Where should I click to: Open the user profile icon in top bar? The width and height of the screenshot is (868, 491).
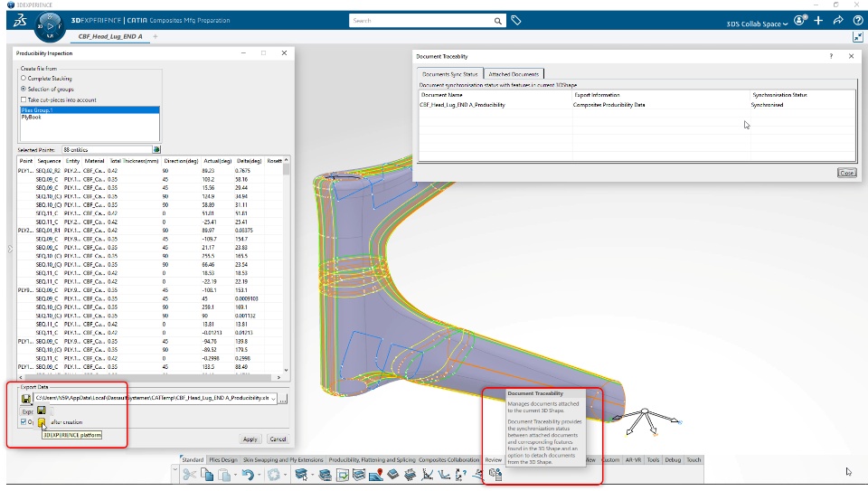point(800,21)
